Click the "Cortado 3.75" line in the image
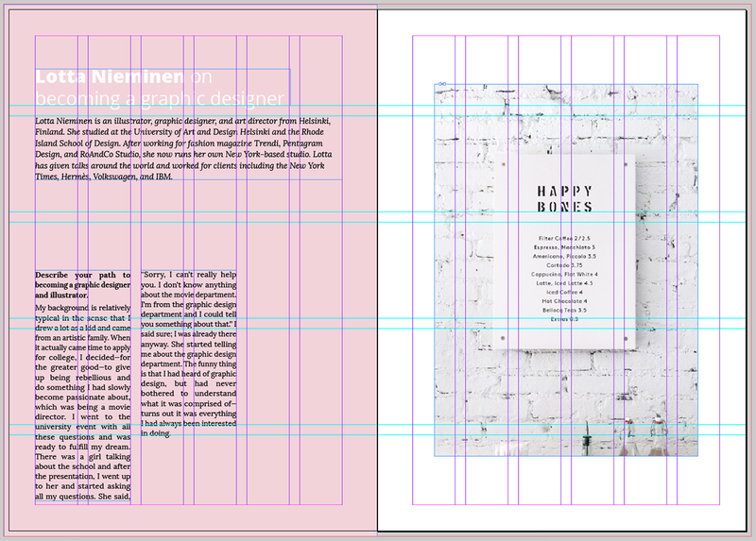756x541 pixels. point(566,265)
